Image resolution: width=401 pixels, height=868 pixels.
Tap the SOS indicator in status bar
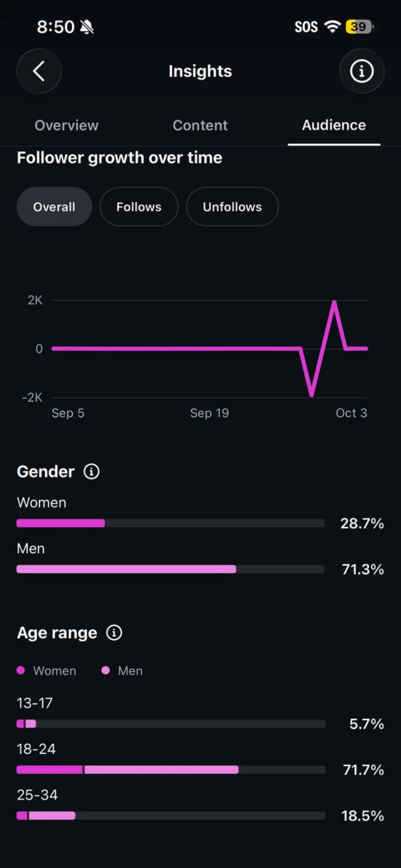coord(306,27)
